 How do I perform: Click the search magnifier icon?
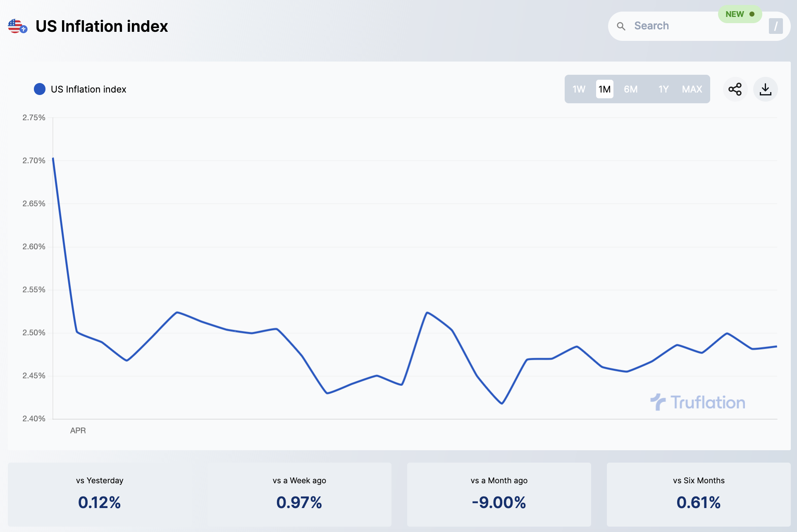[621, 26]
